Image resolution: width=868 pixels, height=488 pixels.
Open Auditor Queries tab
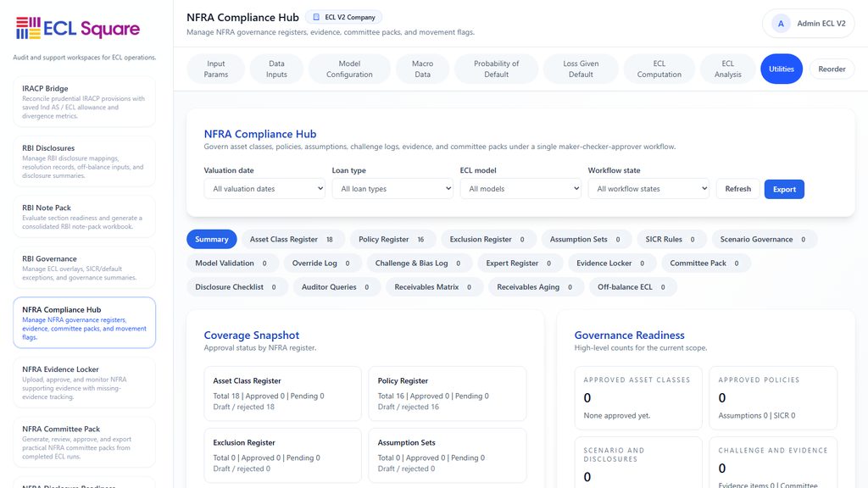tap(337, 286)
